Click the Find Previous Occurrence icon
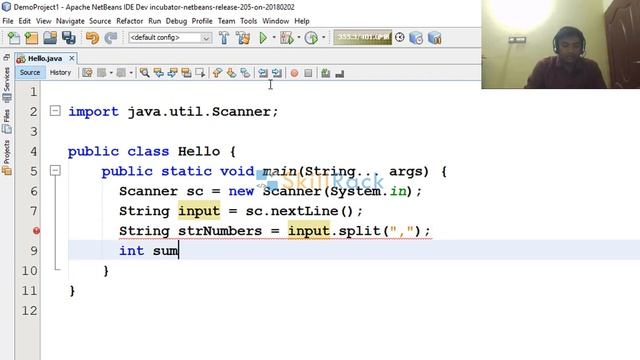The image size is (640, 360). point(158,73)
